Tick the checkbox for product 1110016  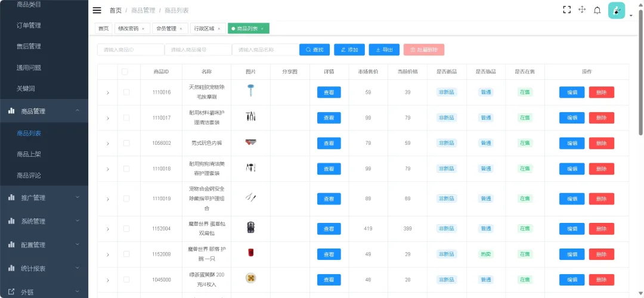tap(126, 92)
